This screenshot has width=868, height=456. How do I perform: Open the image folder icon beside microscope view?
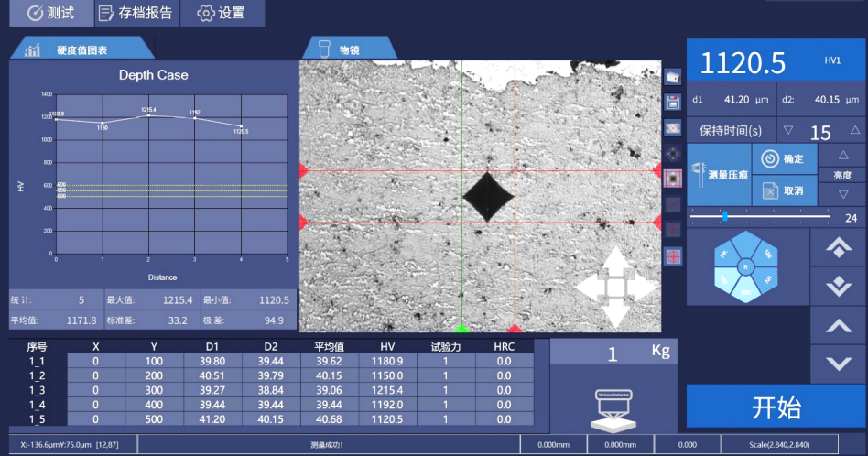click(x=673, y=77)
